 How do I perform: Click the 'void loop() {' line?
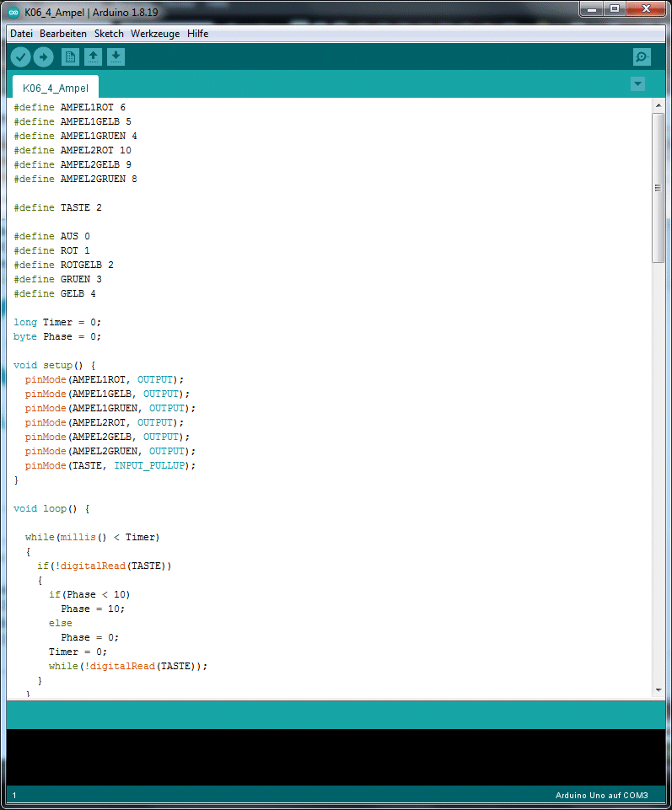51,509
